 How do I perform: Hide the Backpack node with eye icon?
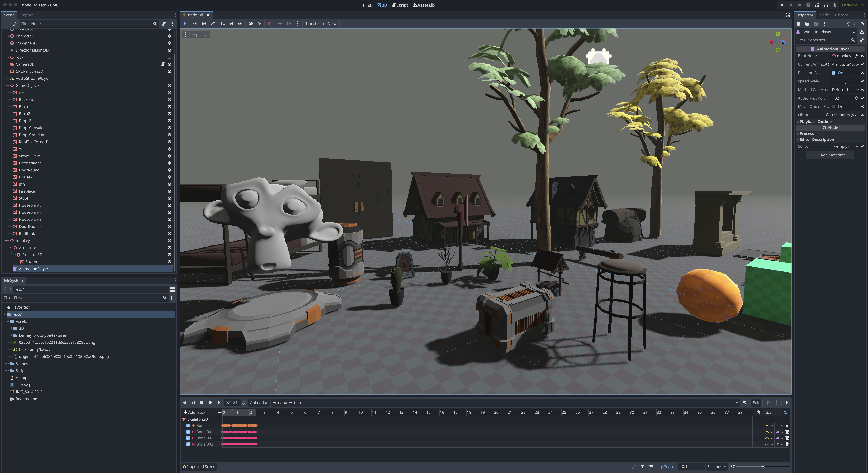coord(170,100)
